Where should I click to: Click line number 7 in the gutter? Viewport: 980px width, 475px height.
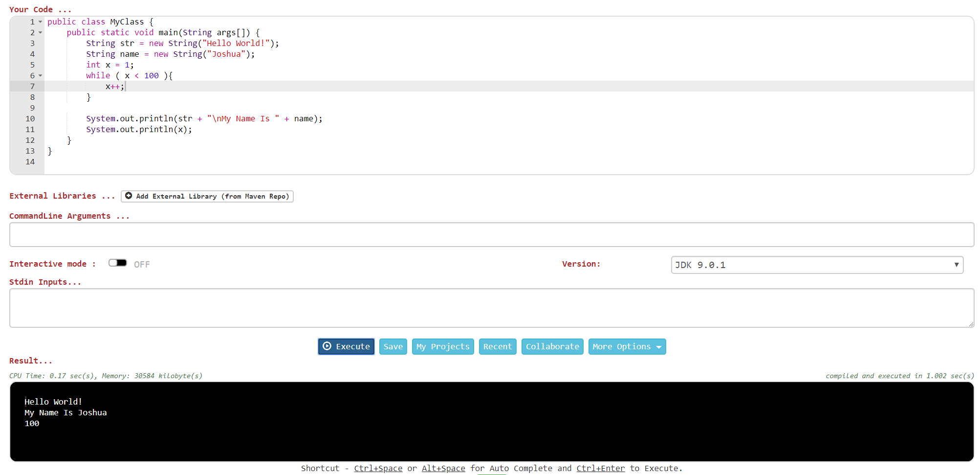point(32,86)
